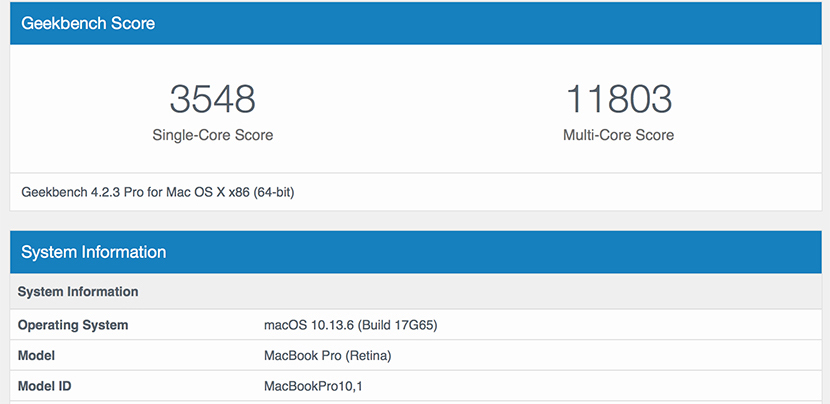Image resolution: width=830 pixels, height=404 pixels.
Task: Click the bold System Information table subheading
Action: coord(78,292)
